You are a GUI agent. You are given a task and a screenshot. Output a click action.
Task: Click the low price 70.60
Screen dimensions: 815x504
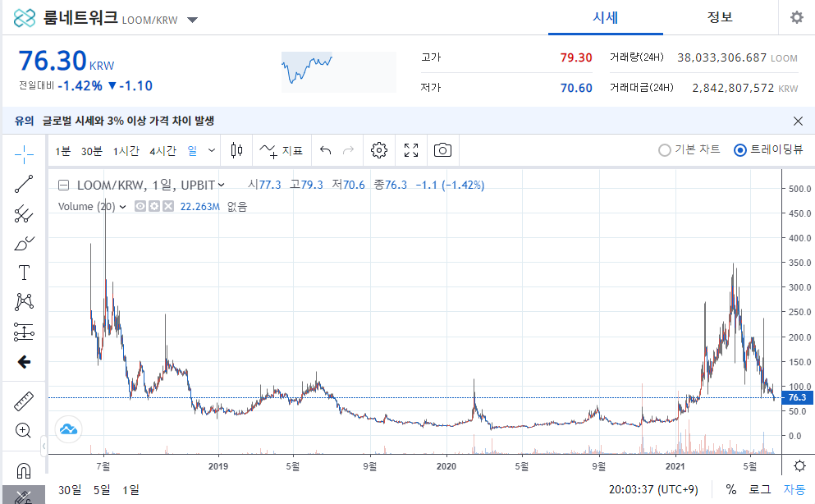pyautogui.click(x=576, y=88)
